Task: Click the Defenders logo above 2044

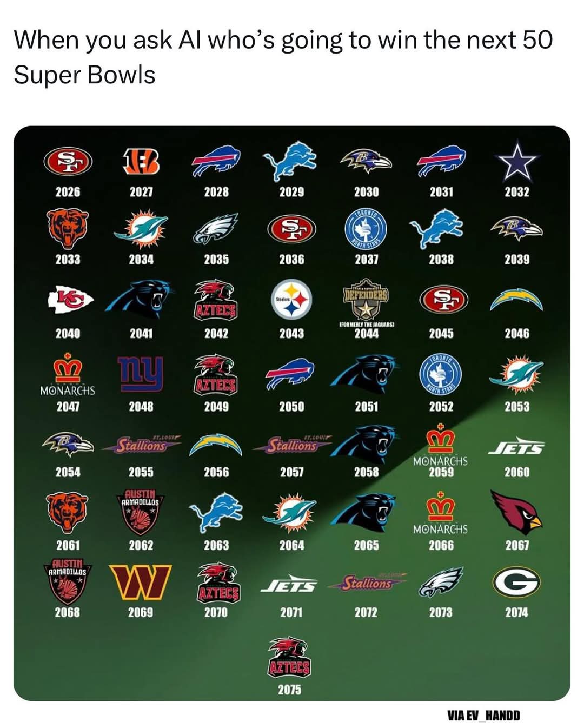Action: click(367, 299)
